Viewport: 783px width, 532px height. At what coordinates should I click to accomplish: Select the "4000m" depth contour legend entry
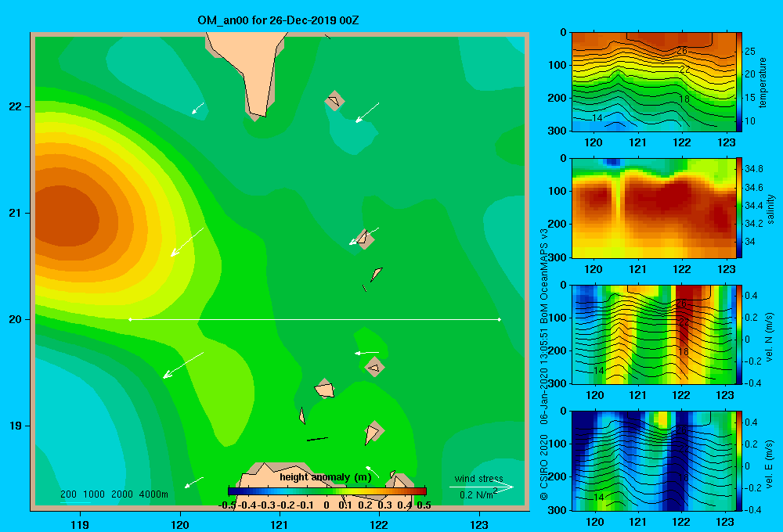153,494
